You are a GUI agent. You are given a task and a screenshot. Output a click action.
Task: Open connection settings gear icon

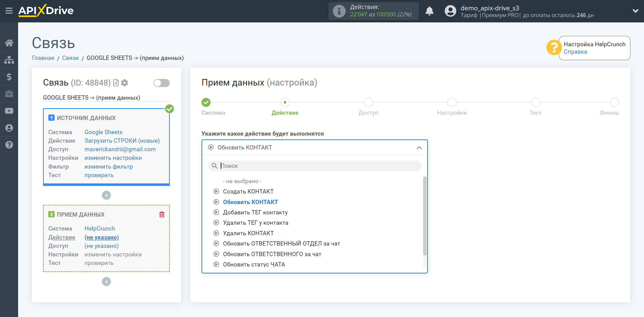pos(125,83)
